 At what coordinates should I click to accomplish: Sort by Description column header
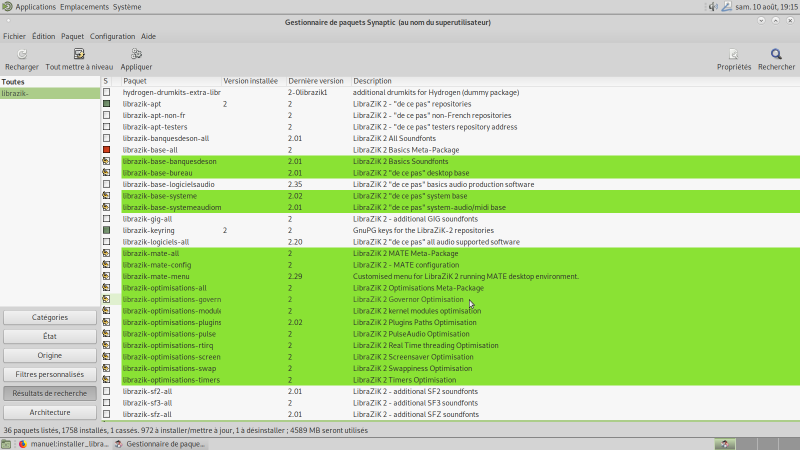(x=576, y=81)
